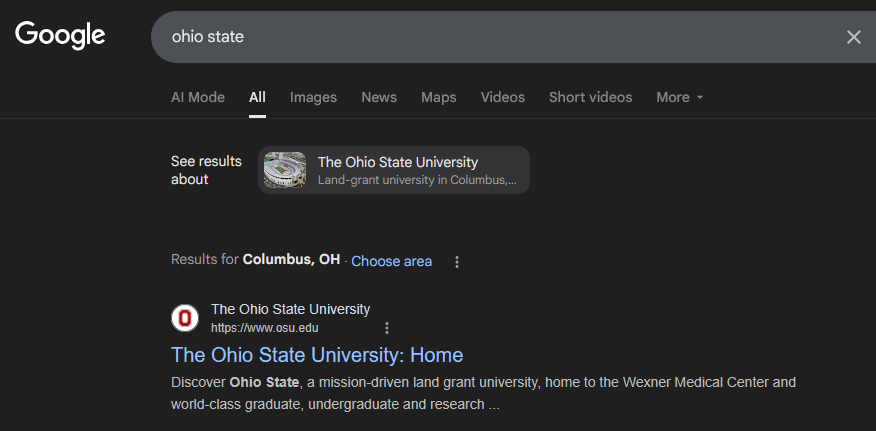Click The Ohio State University site name
The height and width of the screenshot is (431, 876).
(x=291, y=309)
